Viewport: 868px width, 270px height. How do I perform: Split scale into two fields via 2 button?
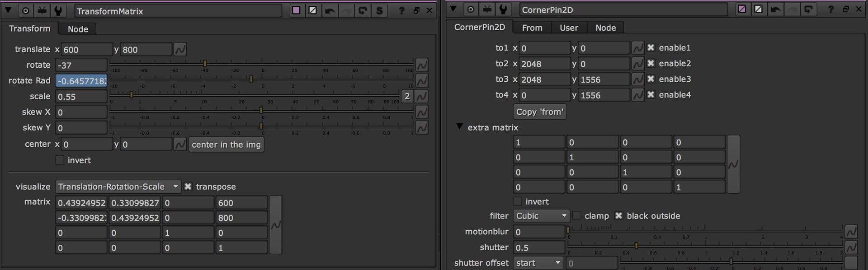(x=407, y=96)
